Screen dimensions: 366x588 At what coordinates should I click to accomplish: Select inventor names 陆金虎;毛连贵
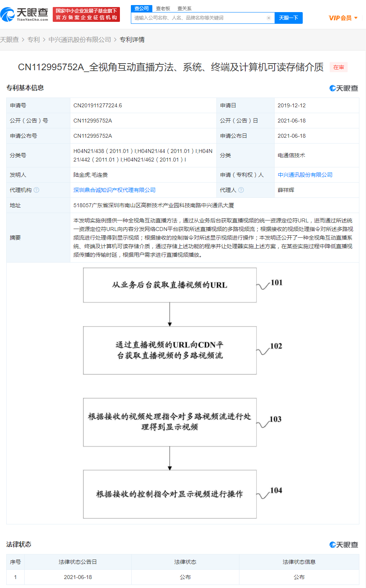tap(91, 175)
